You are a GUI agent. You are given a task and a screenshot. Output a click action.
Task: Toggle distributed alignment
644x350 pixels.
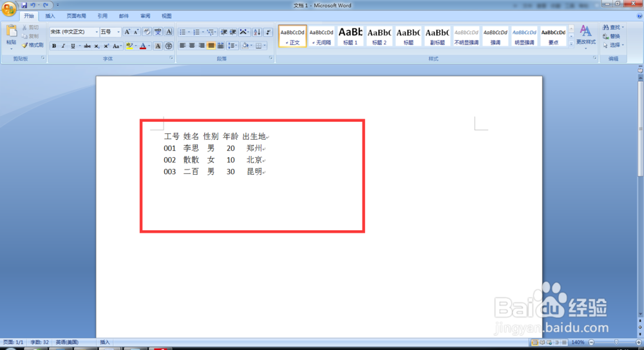220,46
